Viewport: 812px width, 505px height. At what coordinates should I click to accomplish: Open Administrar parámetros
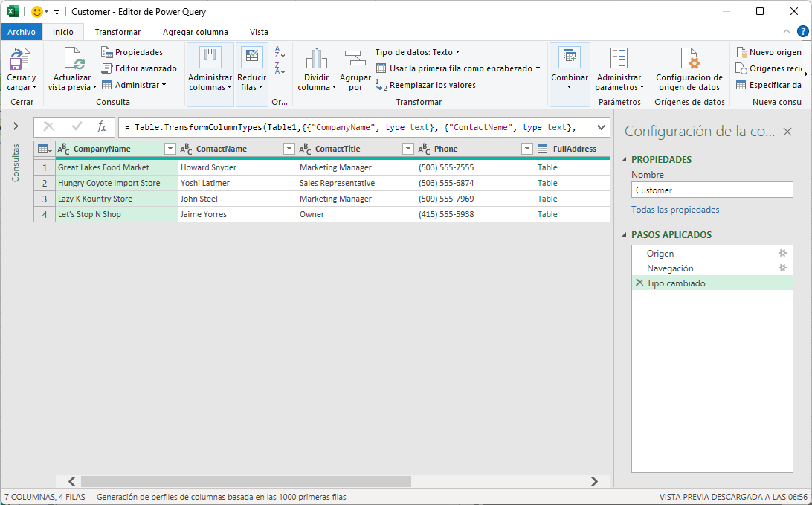coord(619,69)
